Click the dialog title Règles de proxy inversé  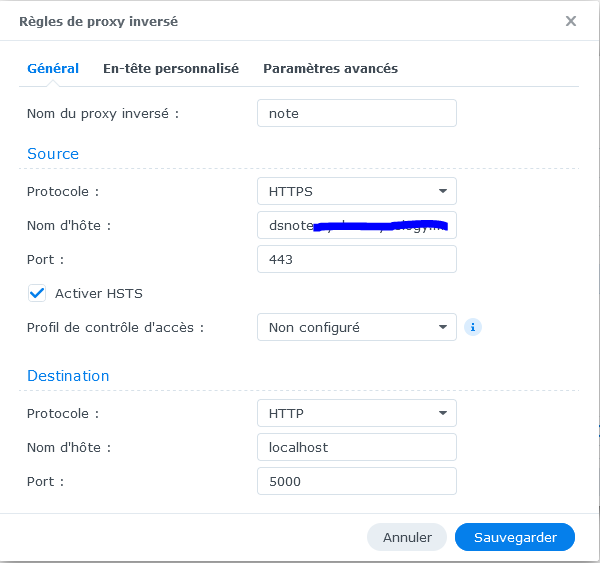click(x=99, y=21)
